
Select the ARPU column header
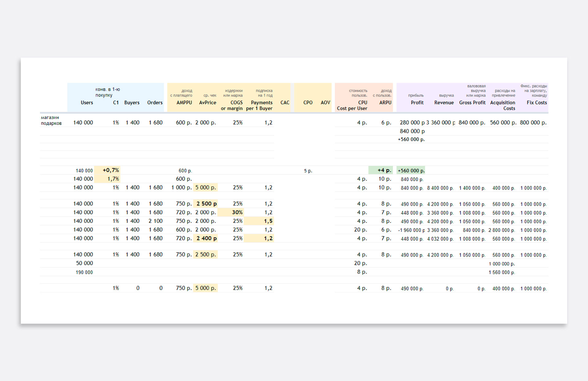coord(385,102)
